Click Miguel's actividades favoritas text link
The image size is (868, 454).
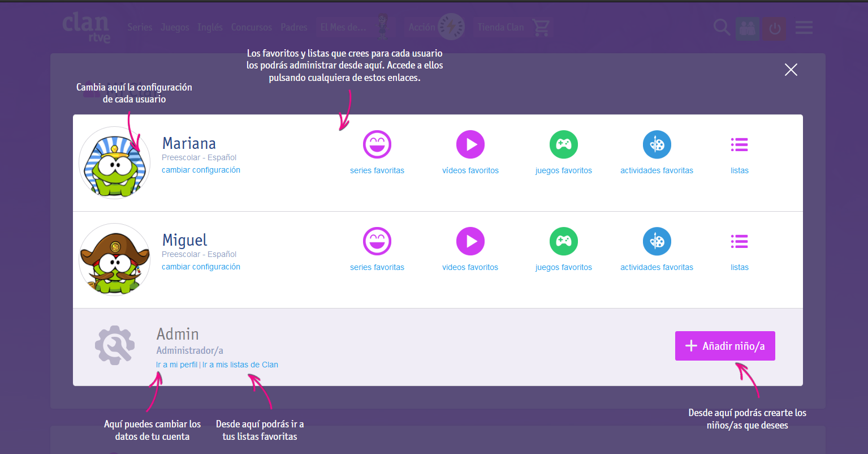(x=657, y=267)
